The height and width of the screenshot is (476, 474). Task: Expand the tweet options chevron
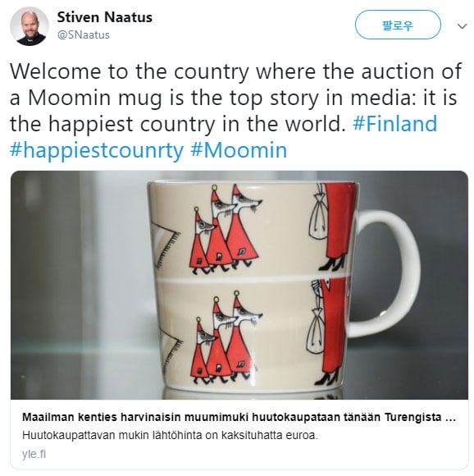(x=462, y=26)
